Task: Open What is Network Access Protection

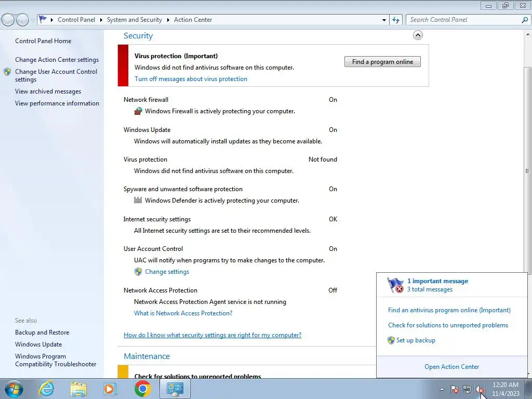Action: pyautogui.click(x=183, y=313)
